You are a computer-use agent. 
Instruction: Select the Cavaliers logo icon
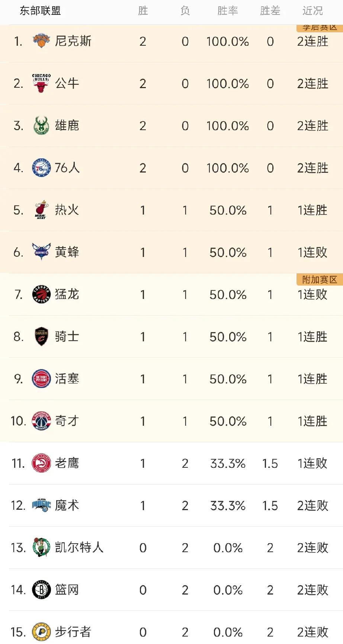41,337
